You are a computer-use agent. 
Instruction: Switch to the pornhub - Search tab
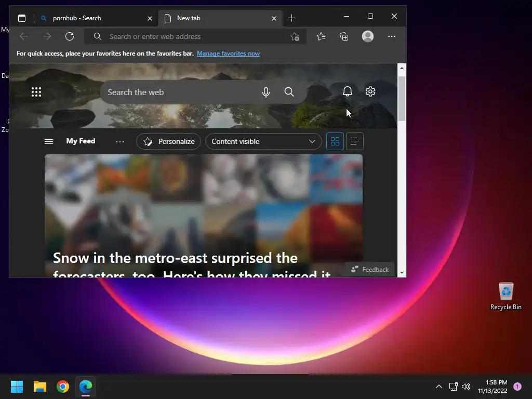click(x=96, y=18)
